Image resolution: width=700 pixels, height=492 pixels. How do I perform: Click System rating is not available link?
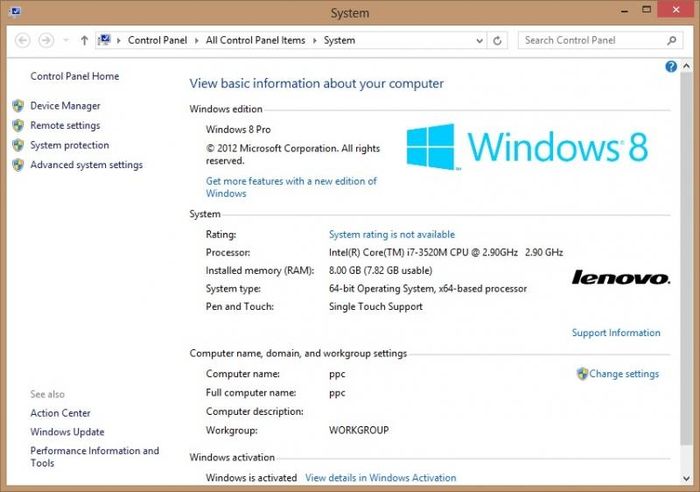pyautogui.click(x=392, y=234)
